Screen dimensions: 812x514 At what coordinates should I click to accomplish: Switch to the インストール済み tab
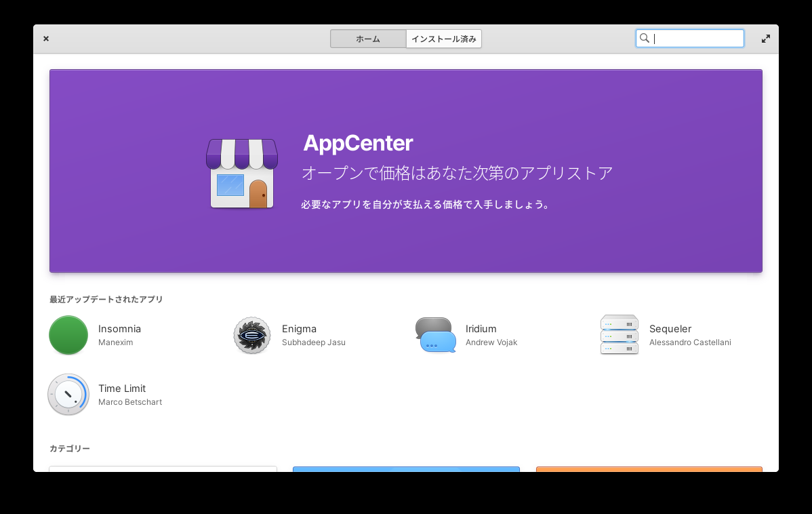click(x=444, y=39)
